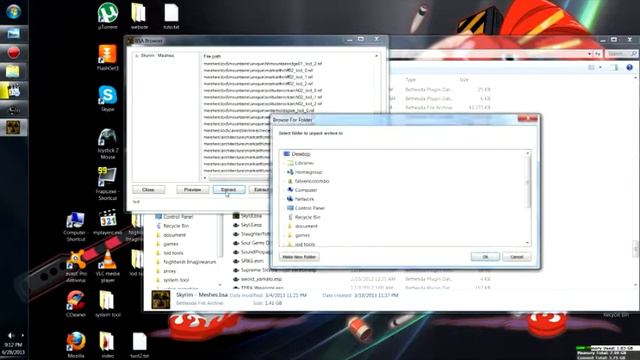The height and width of the screenshot is (360, 640).
Task: Select Computer in Browse dialog tree
Action: click(306, 190)
